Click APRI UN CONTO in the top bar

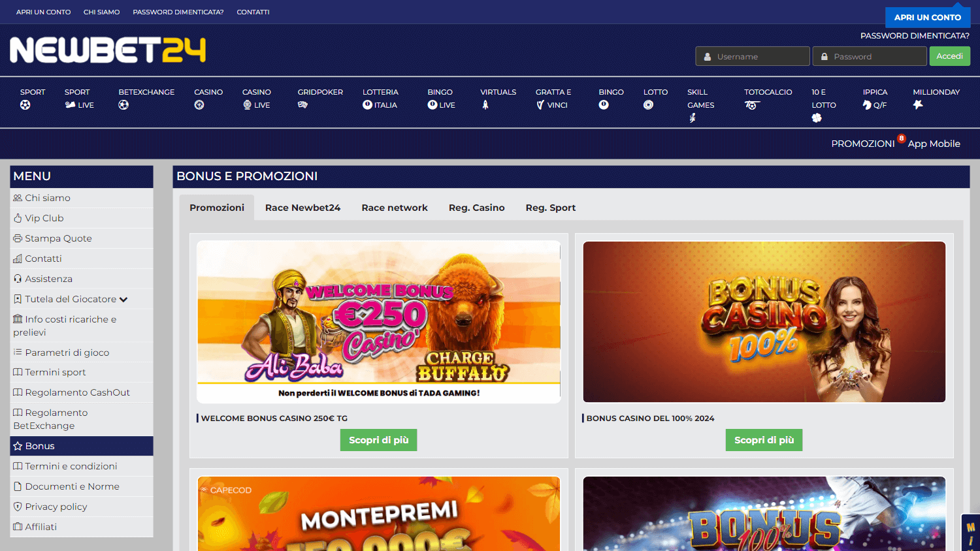click(x=43, y=12)
